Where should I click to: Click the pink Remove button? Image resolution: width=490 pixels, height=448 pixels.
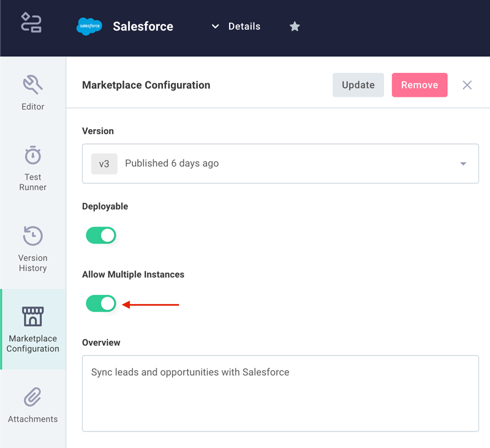(x=420, y=85)
